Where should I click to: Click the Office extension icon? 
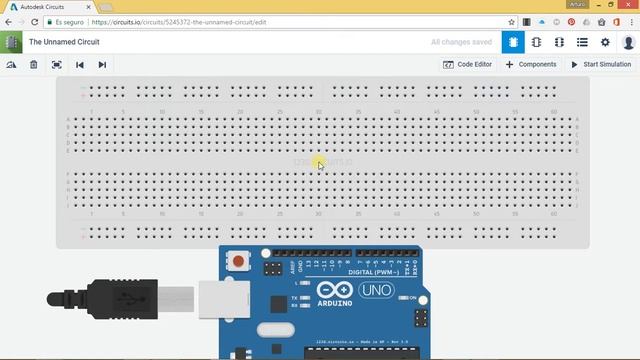[617, 22]
